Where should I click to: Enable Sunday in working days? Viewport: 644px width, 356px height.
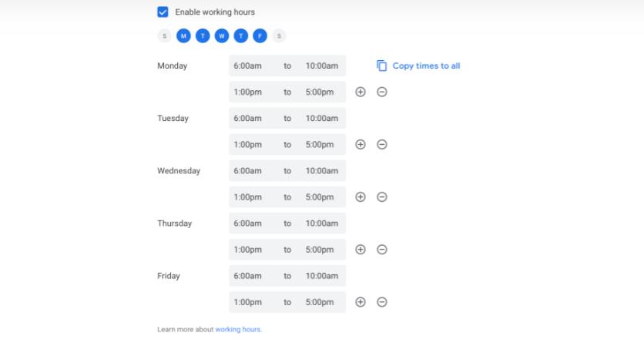pyautogui.click(x=164, y=35)
